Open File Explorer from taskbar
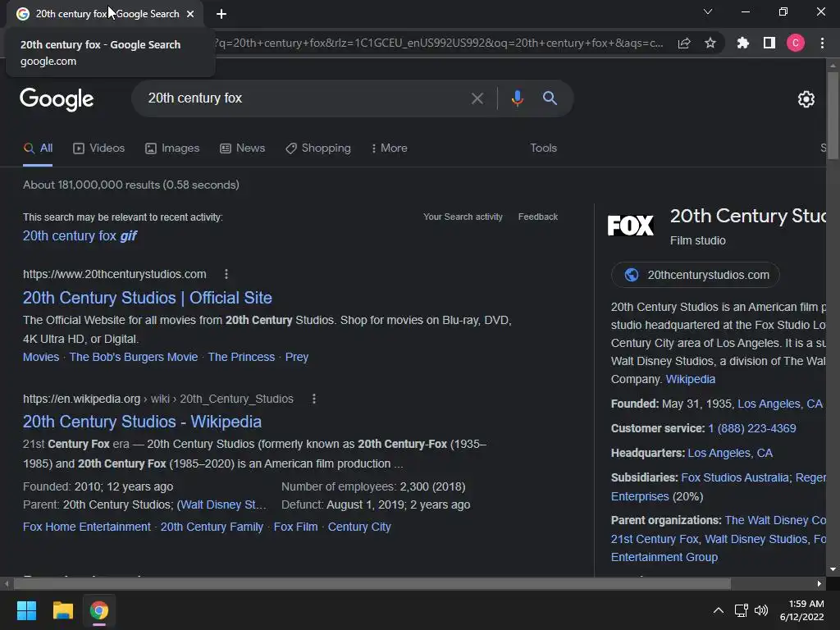 pos(62,610)
